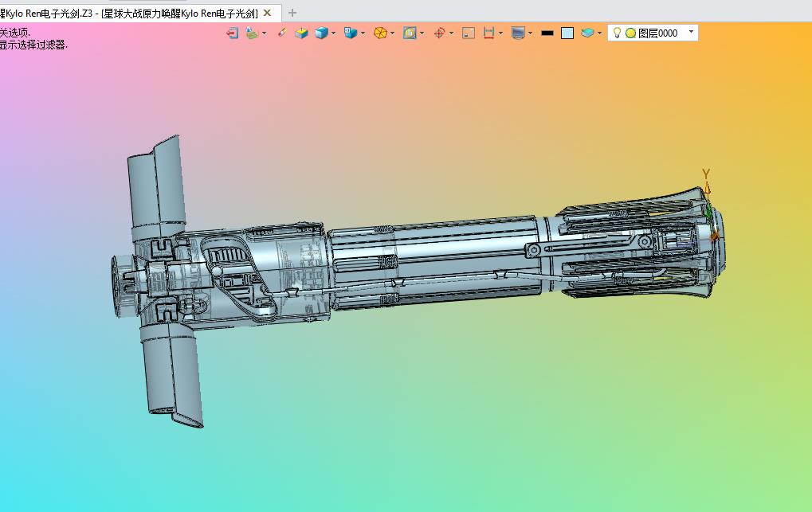Expand the zoom framed icon dropdown arrow
This screenshot has width=812, height=512.
click(422, 33)
